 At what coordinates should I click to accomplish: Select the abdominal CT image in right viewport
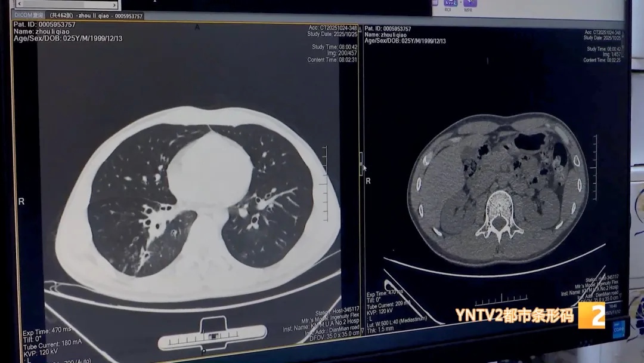498,191
